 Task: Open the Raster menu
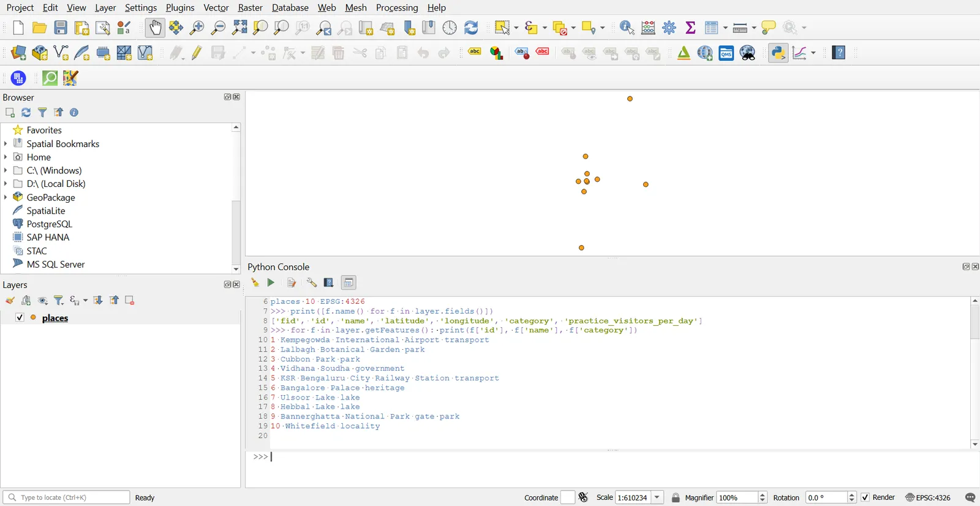click(251, 7)
